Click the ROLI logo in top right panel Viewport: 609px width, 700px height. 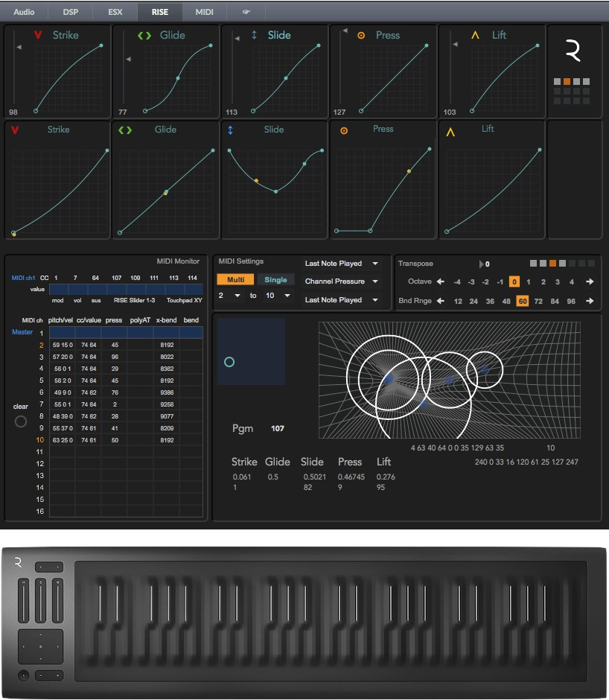click(572, 51)
